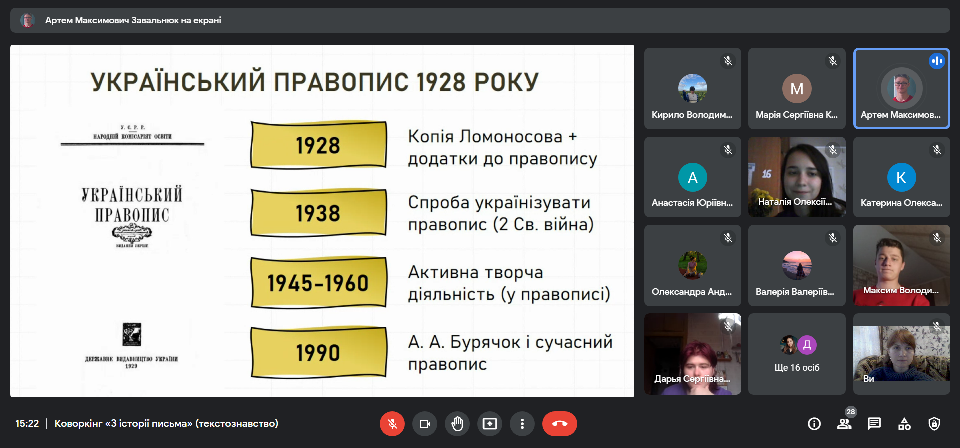This screenshot has height=448, width=960.
Task: Click speaking indicator on Артем tile
Action: (x=936, y=61)
